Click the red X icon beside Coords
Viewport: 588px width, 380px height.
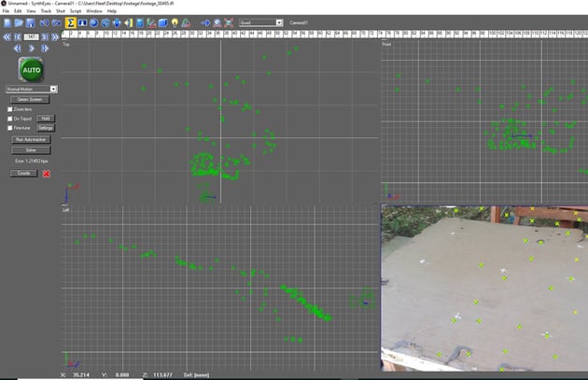pyautogui.click(x=47, y=173)
